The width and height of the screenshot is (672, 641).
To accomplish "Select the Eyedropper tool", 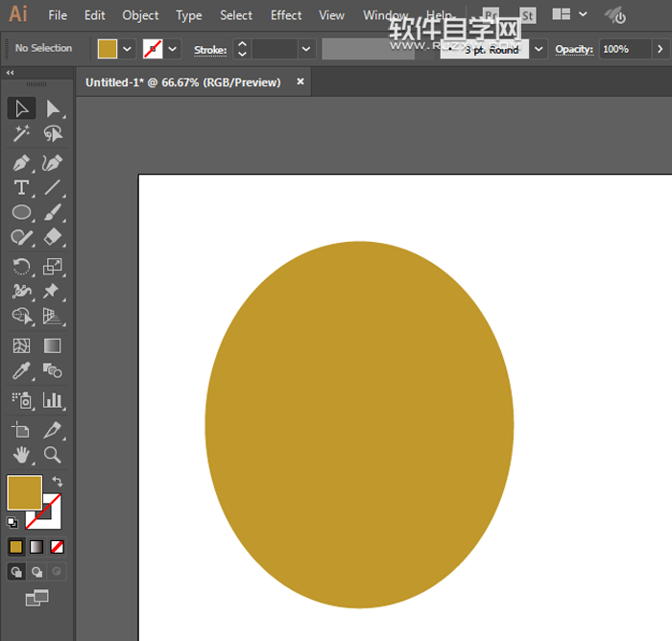I will 21,370.
